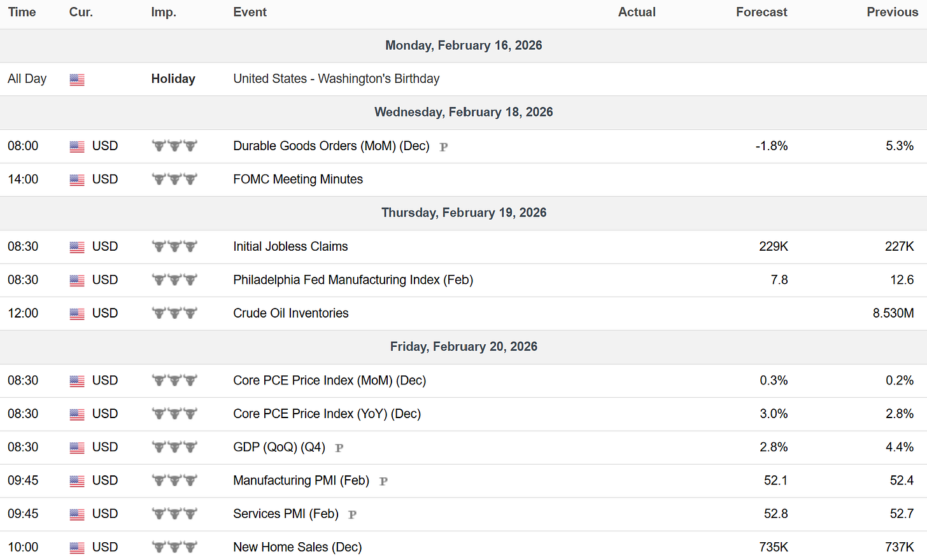The width and height of the screenshot is (927, 560).
Task: Click the preliminary 'P' icon beside GDP (QoQ)
Action: 339,448
